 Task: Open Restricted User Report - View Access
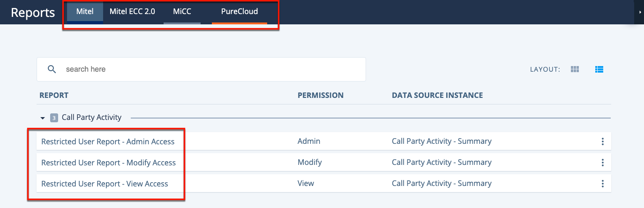click(x=105, y=184)
